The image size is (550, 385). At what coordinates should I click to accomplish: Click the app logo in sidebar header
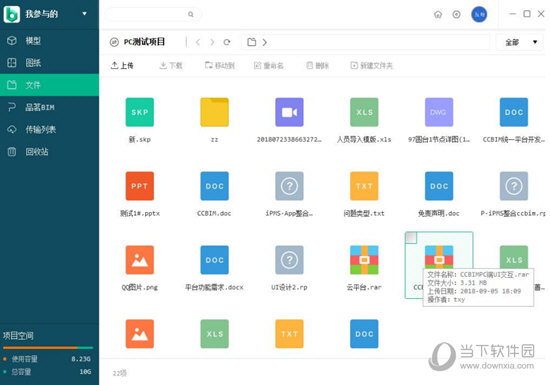(12, 14)
